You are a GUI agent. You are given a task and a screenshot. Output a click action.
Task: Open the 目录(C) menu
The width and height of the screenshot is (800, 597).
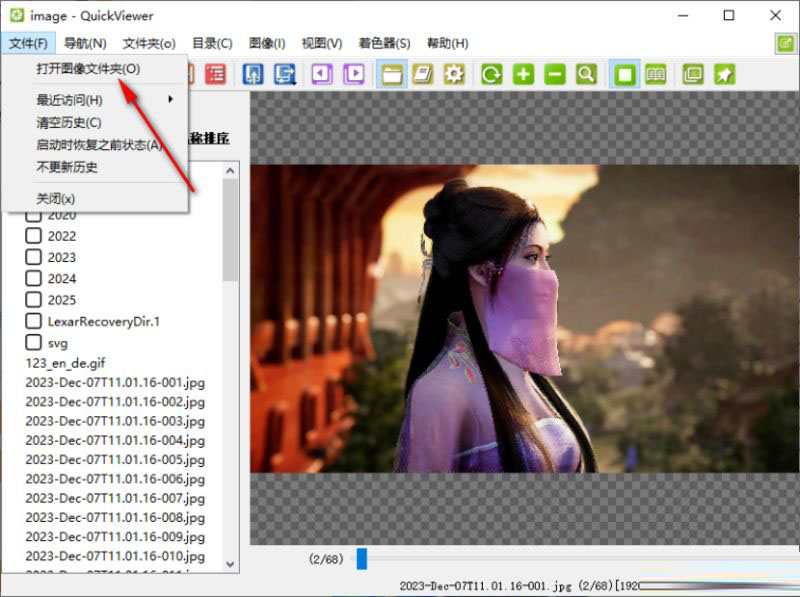[x=212, y=43]
